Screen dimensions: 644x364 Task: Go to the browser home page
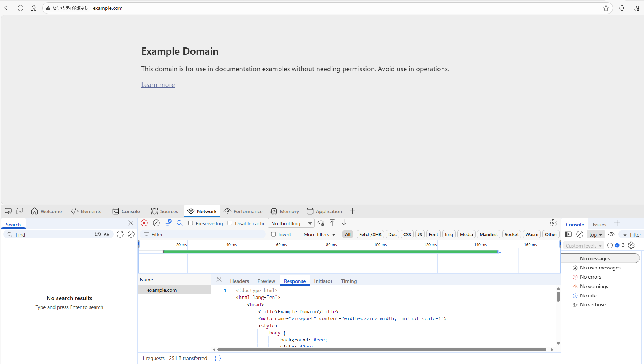coord(34,8)
